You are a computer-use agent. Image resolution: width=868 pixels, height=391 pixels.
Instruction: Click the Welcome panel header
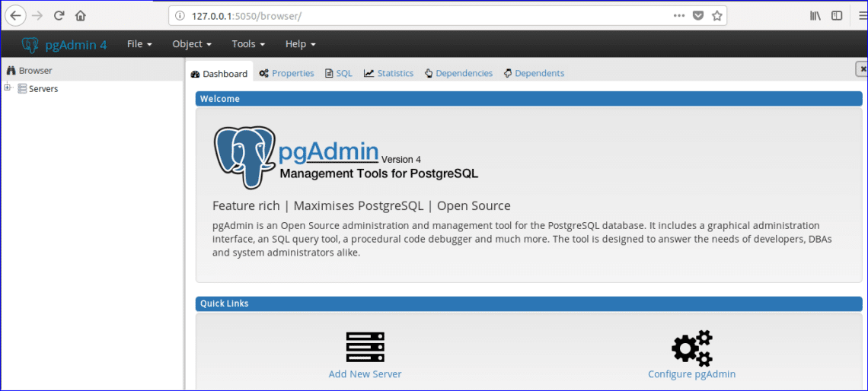(x=528, y=99)
